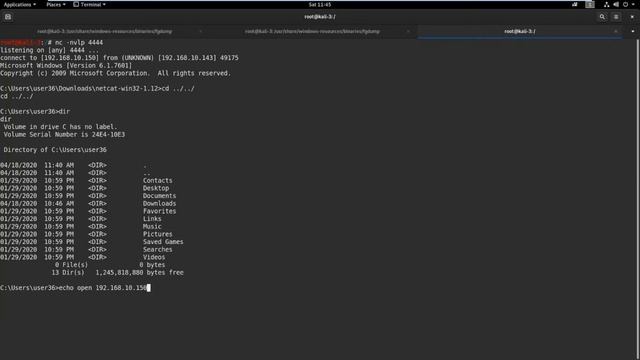Close the first fgdump tab
640x360 pixels.
200,31
